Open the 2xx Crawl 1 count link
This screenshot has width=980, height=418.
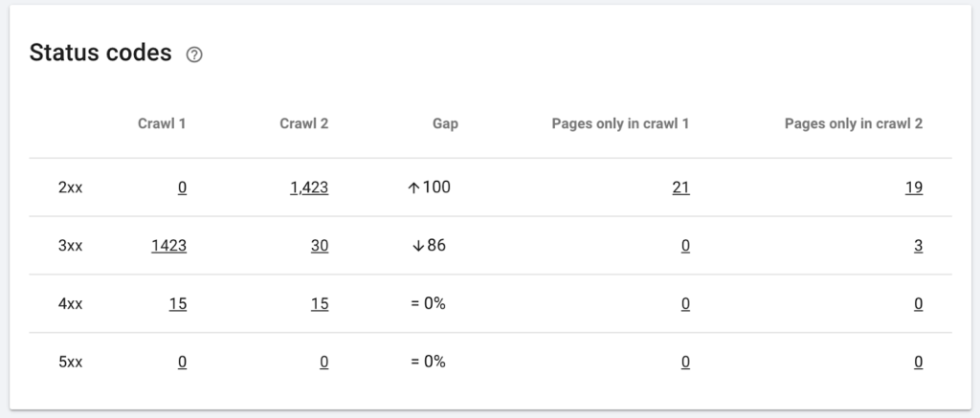tap(182, 187)
